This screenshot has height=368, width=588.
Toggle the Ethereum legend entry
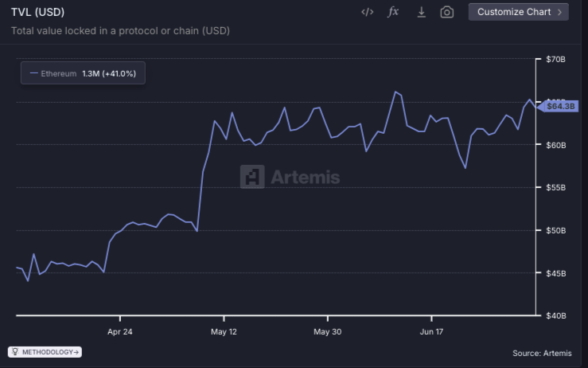[83, 73]
